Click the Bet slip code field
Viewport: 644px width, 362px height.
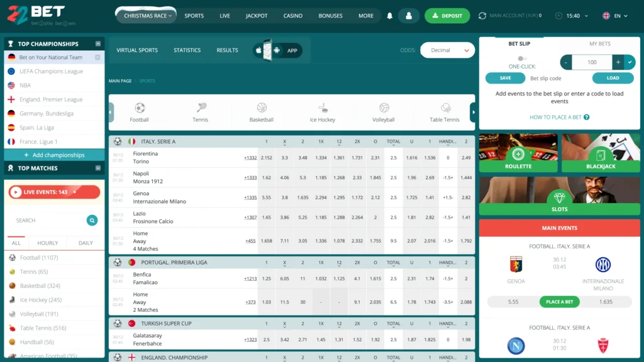558,78
